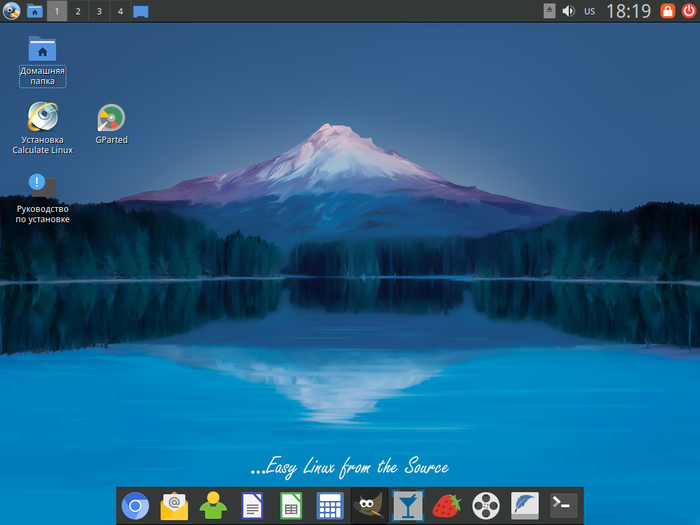The image size is (700, 525).
Task: Open the messenger app with person icon
Action: click(213, 506)
